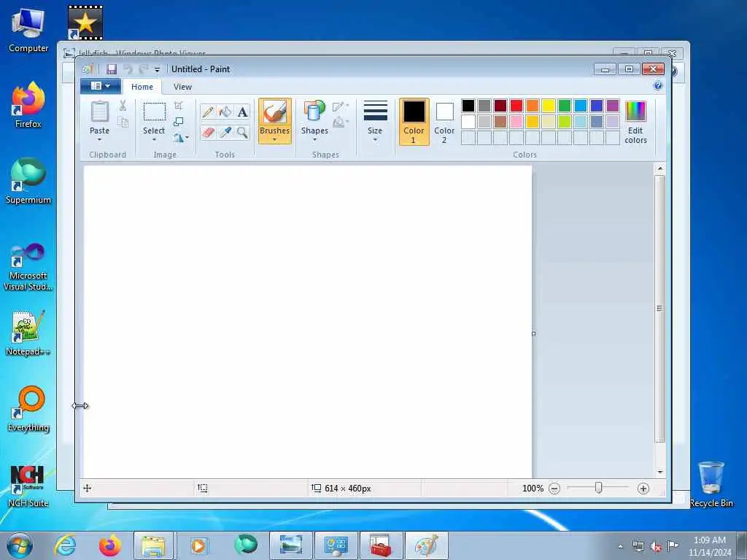Click Windows Media Player taskbar icon
The image size is (747, 560).
point(198,545)
